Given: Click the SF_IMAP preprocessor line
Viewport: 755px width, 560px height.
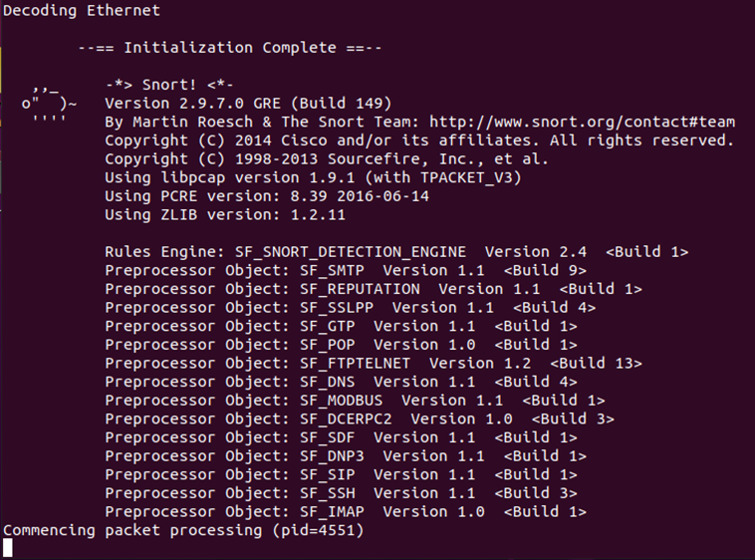Looking at the screenshot, I should pyautogui.click(x=345, y=511).
